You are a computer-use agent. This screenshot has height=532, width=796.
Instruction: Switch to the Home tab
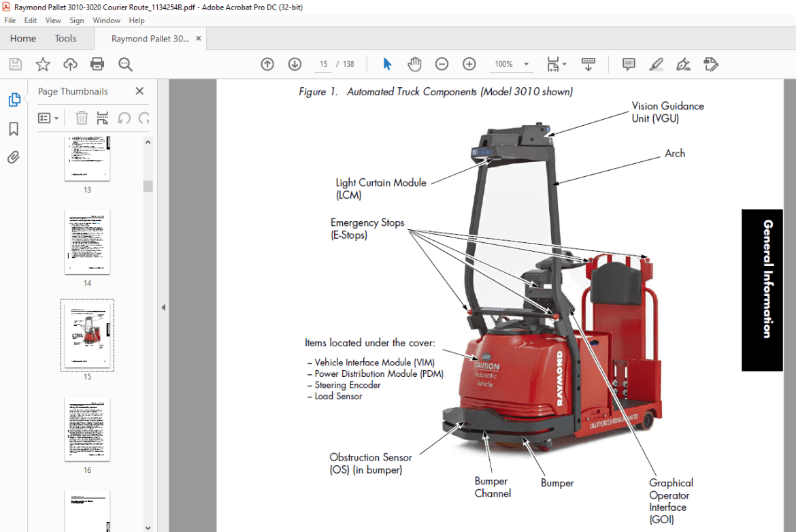[23, 39]
